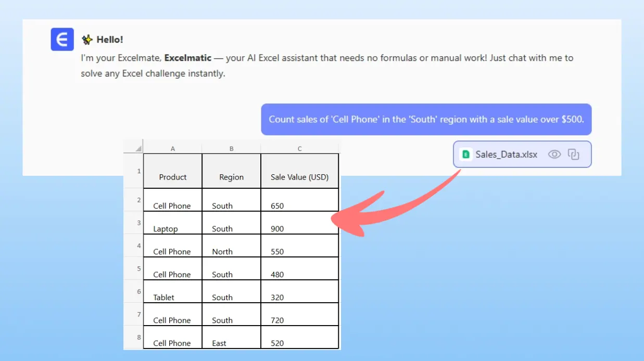Click the select-all corner triangle in spreadsheet
This screenshot has width=644, height=361.
pyautogui.click(x=138, y=148)
